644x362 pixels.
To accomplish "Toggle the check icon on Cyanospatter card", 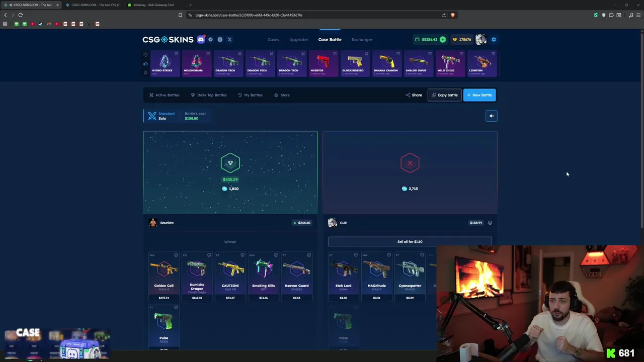I will click(422, 255).
